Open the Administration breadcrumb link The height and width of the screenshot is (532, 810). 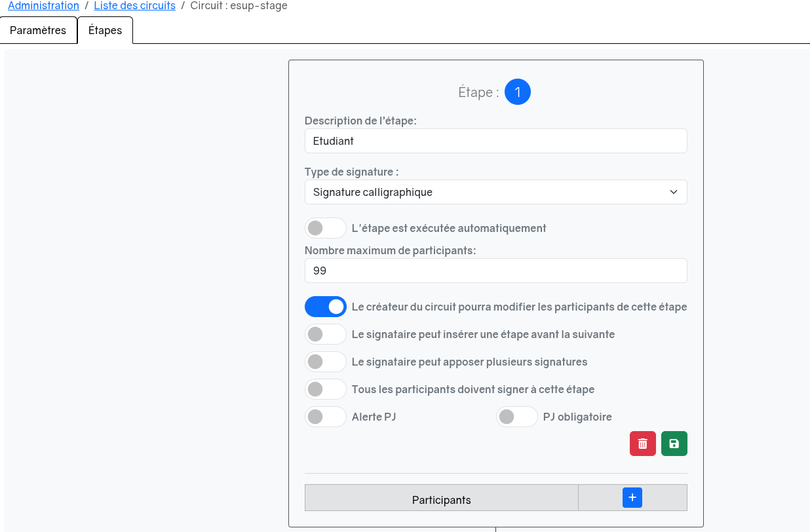[x=43, y=6]
